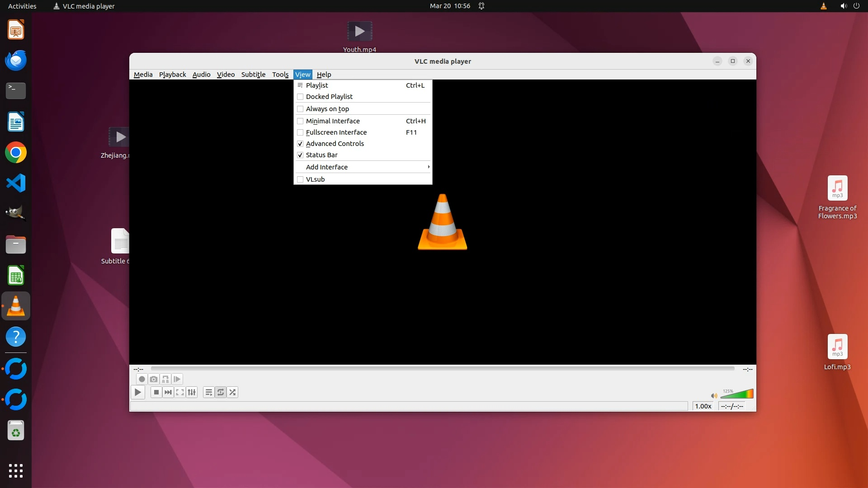Viewport: 868px width, 488px height.
Task: Choose Minimal Interface menu entry
Action: [333, 121]
